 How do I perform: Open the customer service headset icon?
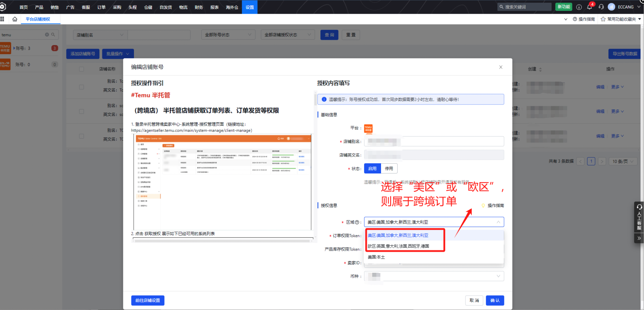(601, 7)
